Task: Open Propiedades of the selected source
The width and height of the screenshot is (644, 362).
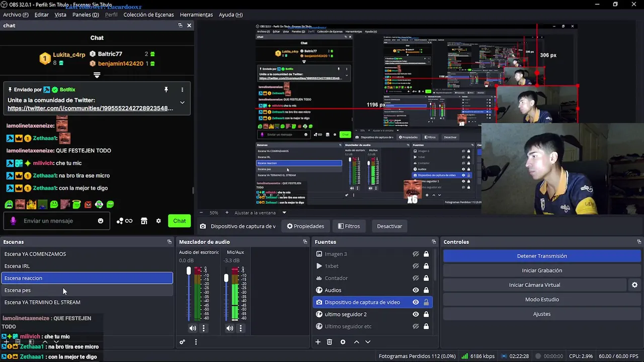Action: [x=305, y=226]
